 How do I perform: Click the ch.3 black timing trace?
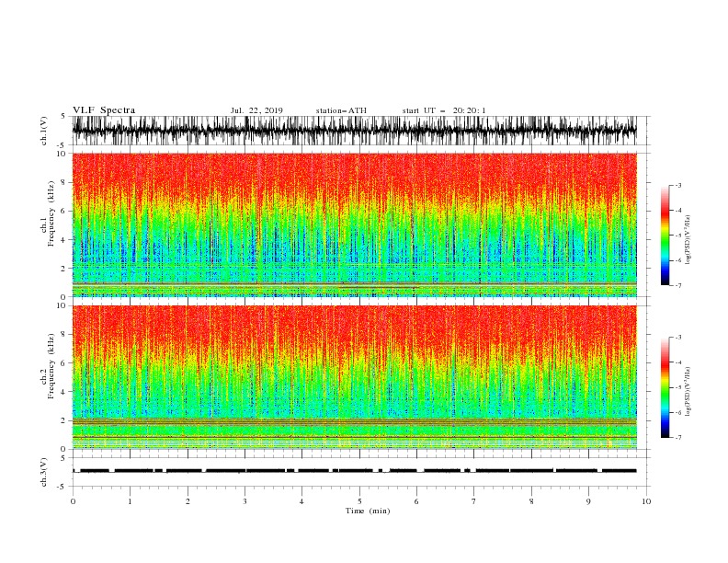[x=355, y=471]
